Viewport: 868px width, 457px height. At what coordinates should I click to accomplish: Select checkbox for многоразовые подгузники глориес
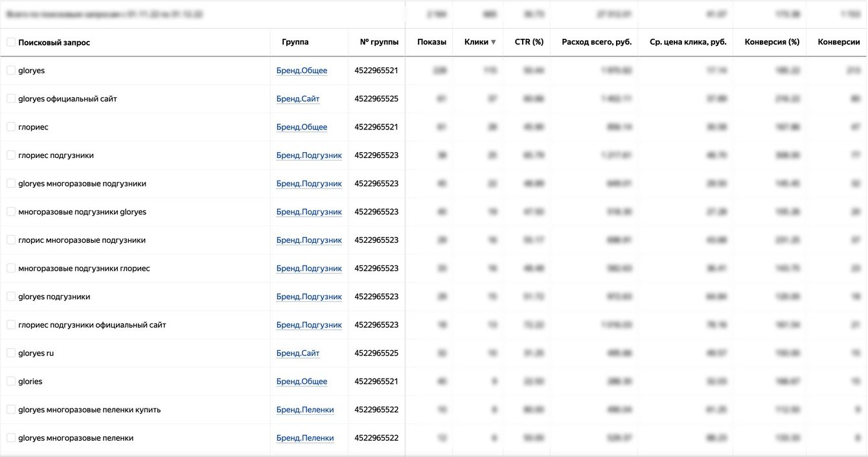11,268
